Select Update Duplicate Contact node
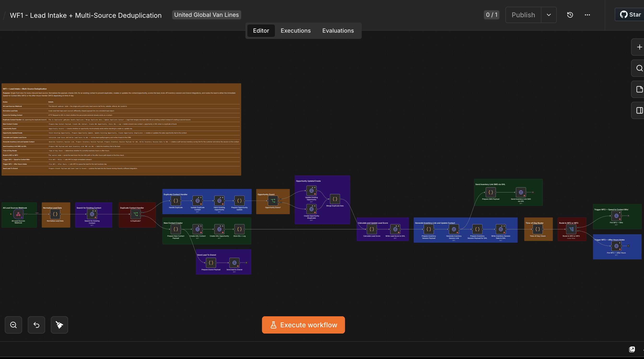The width and height of the screenshot is (644, 359). (x=198, y=201)
